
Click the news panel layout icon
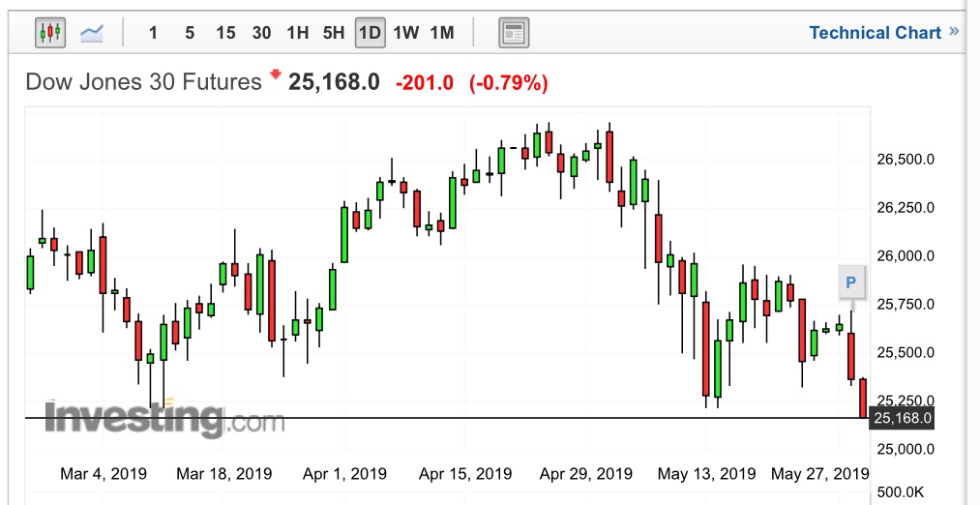coord(514,33)
